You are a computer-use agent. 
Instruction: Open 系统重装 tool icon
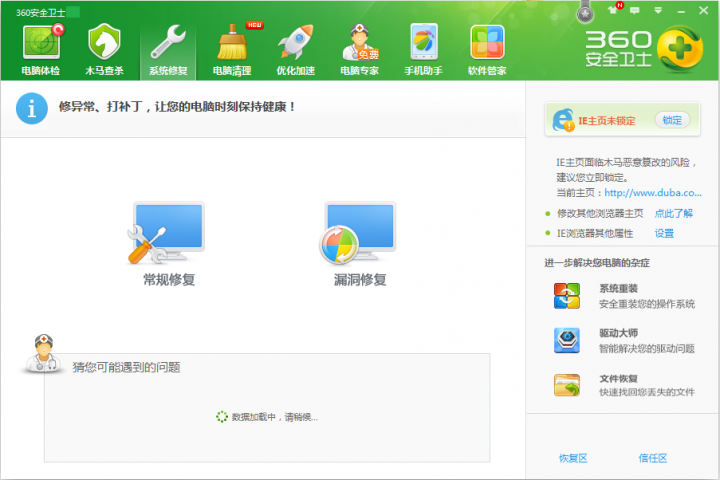[x=567, y=296]
